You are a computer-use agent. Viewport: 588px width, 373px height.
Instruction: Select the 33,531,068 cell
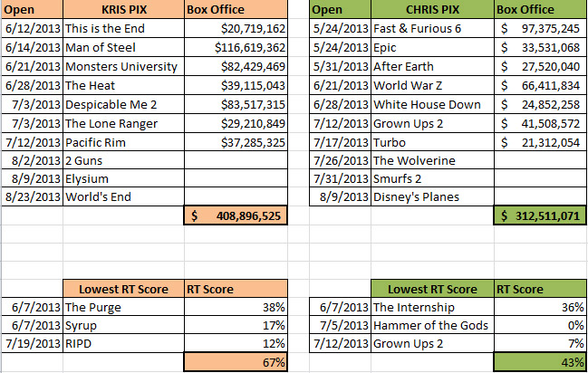(540, 48)
